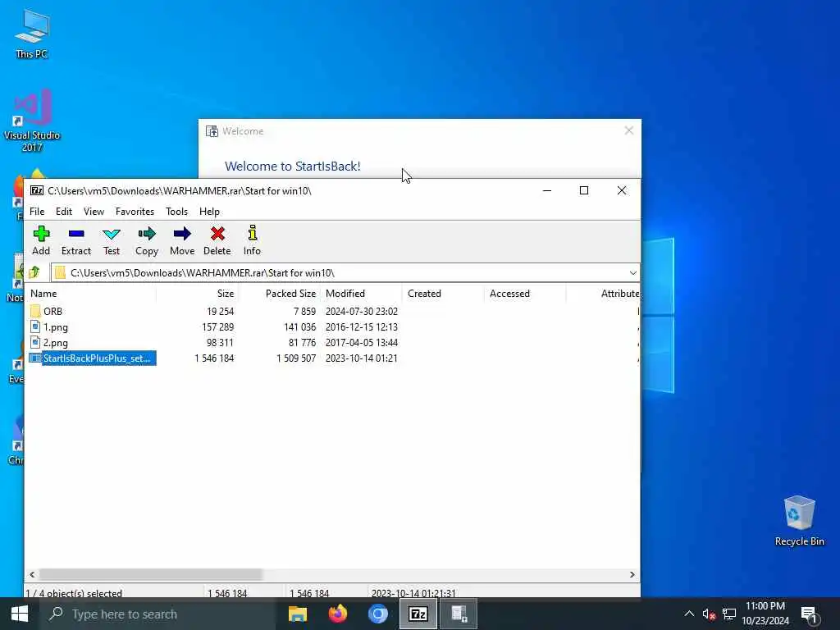Open the Recycle Bin
The image size is (840, 630).
799,521
